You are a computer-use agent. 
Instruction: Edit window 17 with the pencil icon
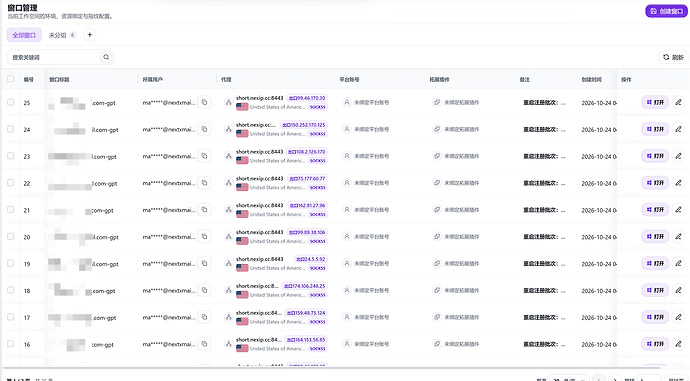point(679,317)
